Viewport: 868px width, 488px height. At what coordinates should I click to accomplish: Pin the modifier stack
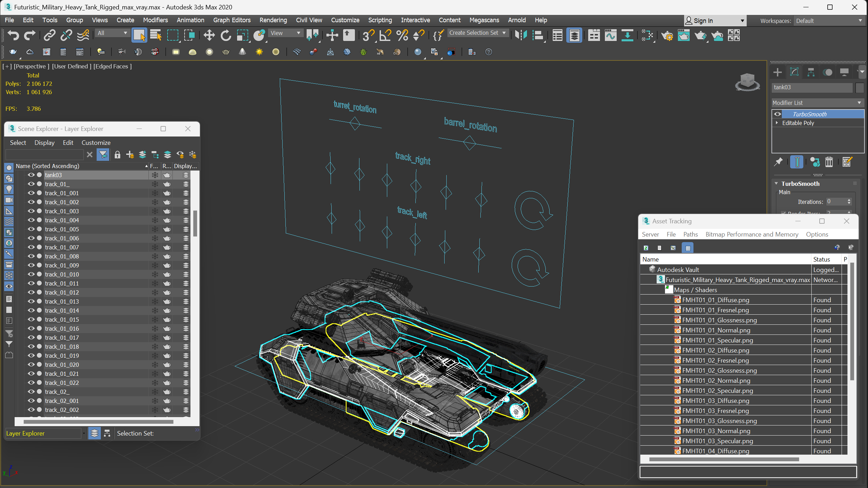(x=778, y=162)
